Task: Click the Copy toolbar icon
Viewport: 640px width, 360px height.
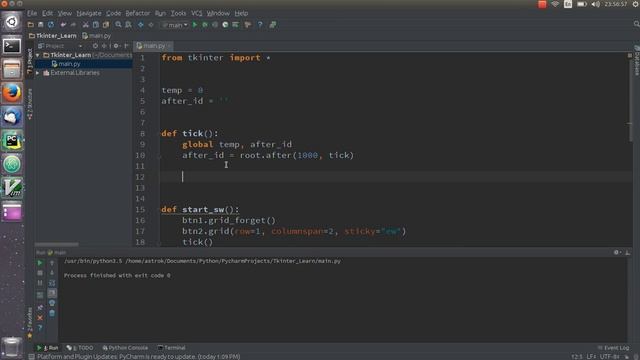Action: pos(96,25)
